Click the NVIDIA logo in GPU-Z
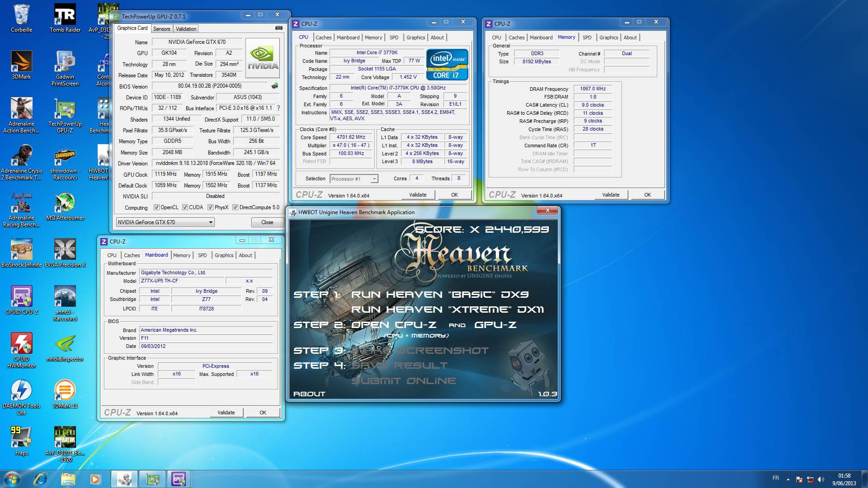This screenshot has height=488, width=868. click(x=263, y=58)
